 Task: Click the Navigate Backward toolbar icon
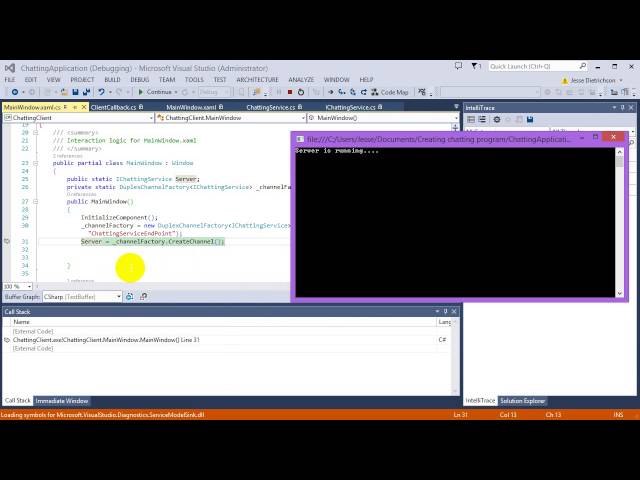(x=15, y=92)
